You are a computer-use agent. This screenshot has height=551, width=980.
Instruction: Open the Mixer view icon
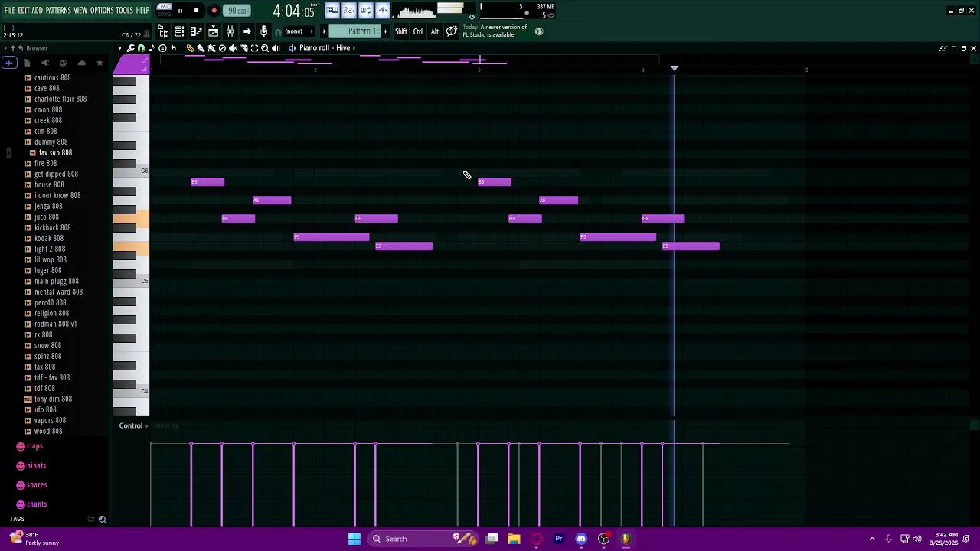pos(230,31)
